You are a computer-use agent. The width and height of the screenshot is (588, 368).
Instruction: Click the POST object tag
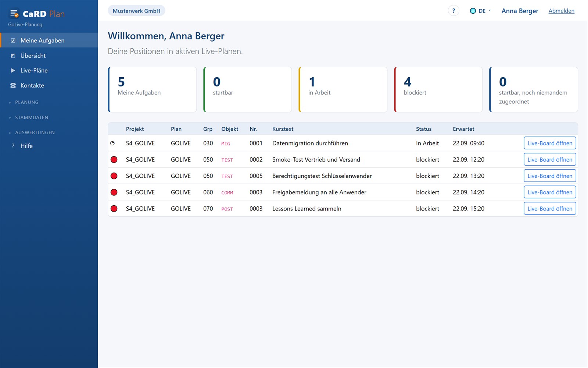[x=227, y=209]
